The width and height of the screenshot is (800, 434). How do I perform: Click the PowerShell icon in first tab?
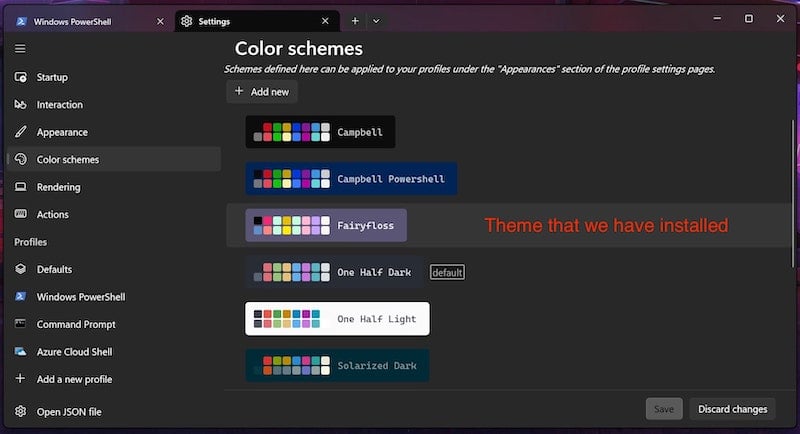click(x=21, y=21)
